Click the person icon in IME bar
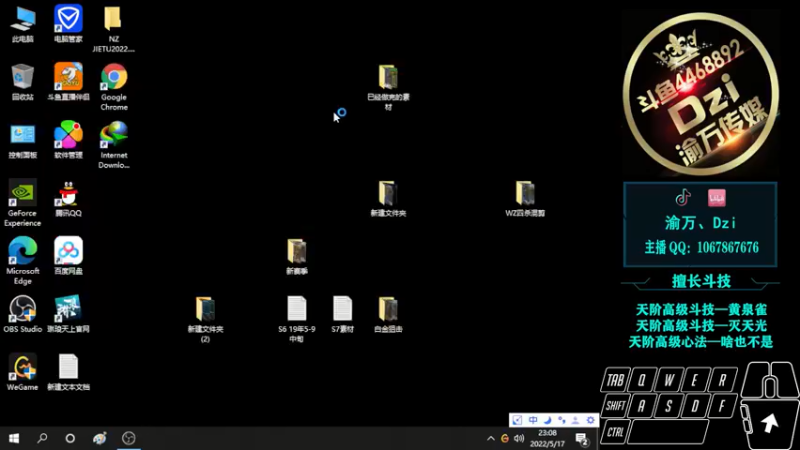Image resolution: width=800 pixels, height=450 pixels. click(x=576, y=420)
